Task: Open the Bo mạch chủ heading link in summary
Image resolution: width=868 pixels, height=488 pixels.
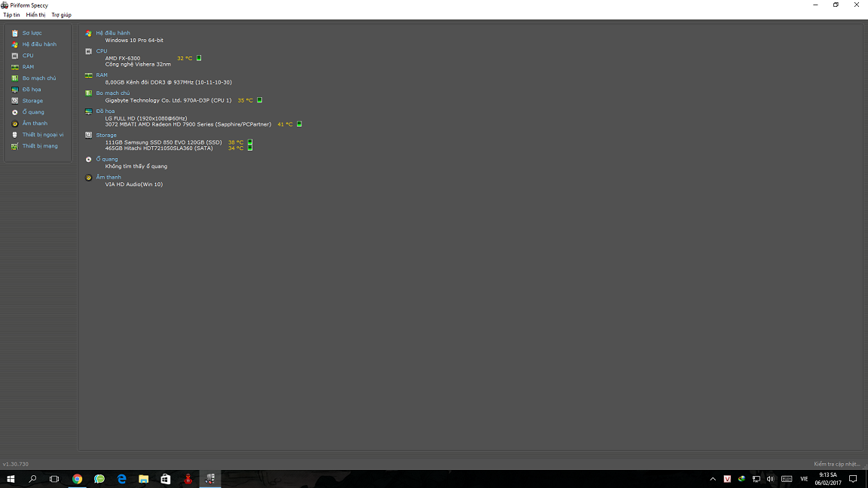Action: click(113, 93)
